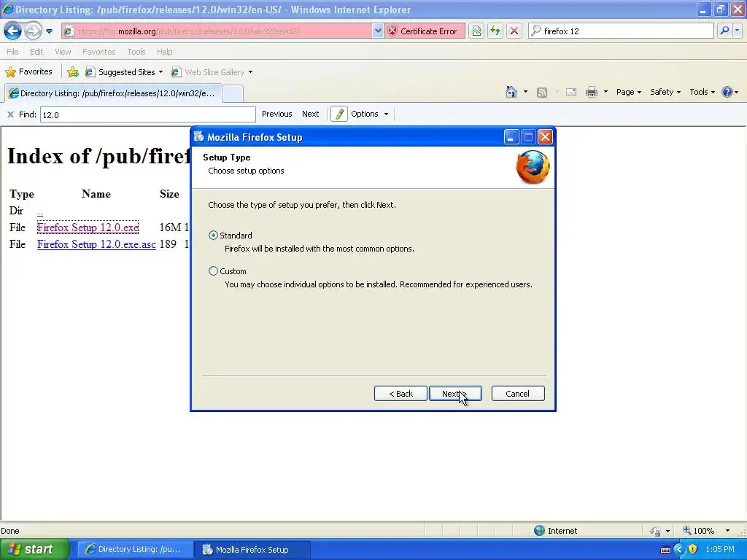Select the Standard setup radio button
The image size is (747, 560).
pyautogui.click(x=213, y=236)
